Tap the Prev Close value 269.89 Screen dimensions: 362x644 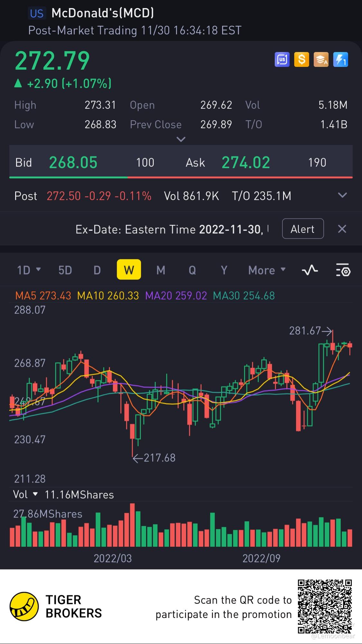[x=216, y=124]
